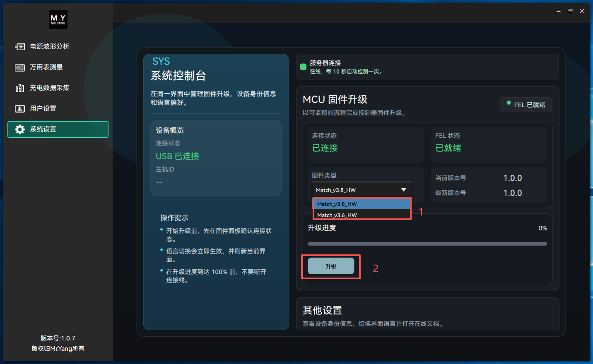
Task: Click the green server connection indicator
Action: [x=303, y=67]
